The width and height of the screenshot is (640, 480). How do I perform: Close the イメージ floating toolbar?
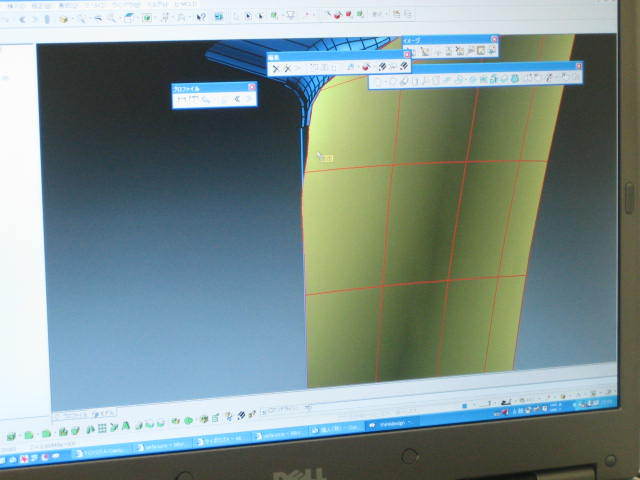tap(493, 40)
